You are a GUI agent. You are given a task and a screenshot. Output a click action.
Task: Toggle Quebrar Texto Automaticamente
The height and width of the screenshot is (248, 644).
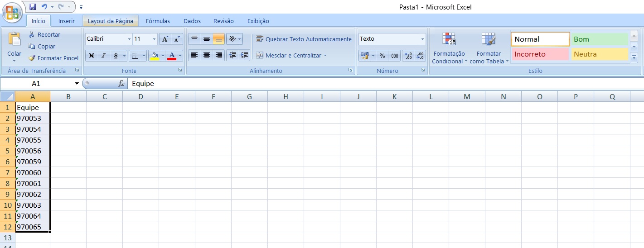pos(304,39)
